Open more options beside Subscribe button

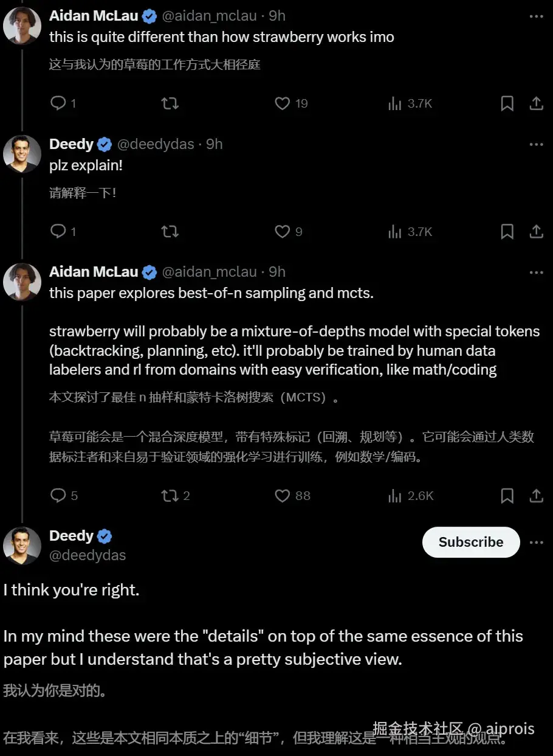tap(536, 542)
